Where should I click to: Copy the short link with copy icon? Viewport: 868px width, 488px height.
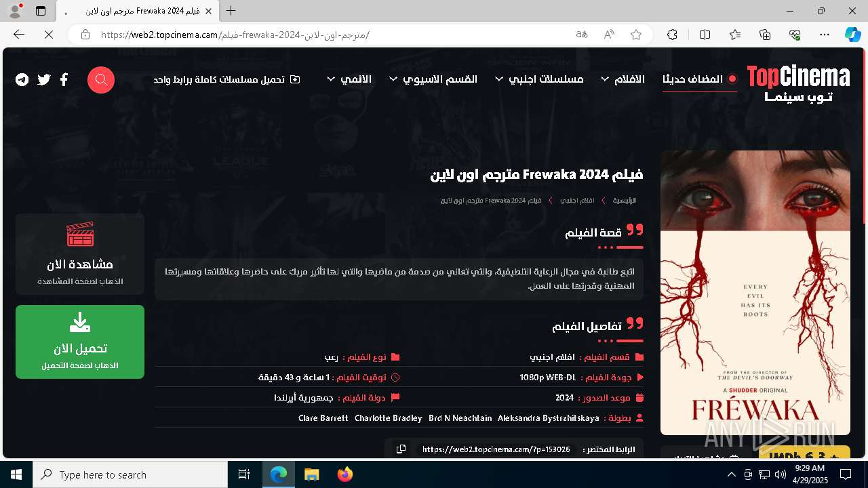[x=401, y=449]
